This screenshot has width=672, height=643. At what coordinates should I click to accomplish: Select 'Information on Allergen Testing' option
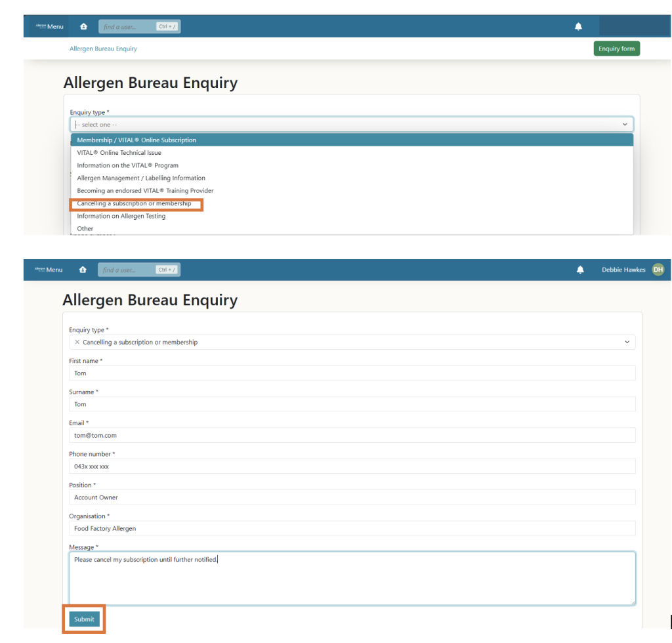[121, 216]
